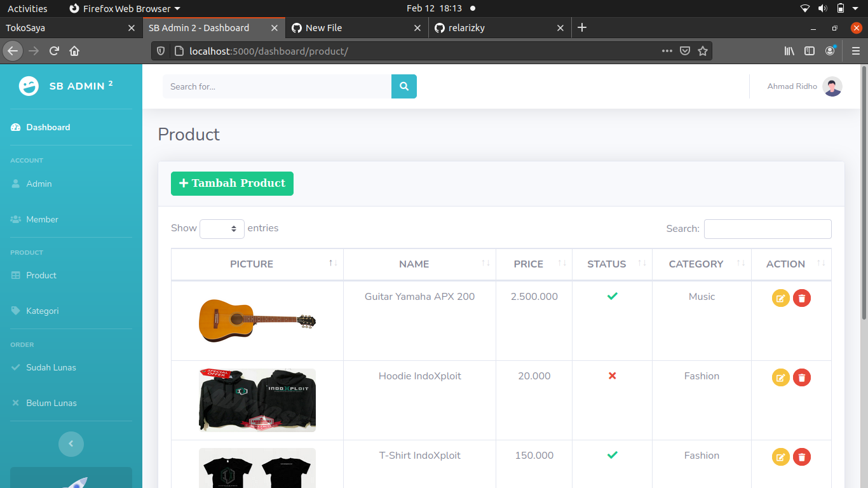868x488 pixels.
Task: Click the Tambah Product button
Action: tap(232, 184)
